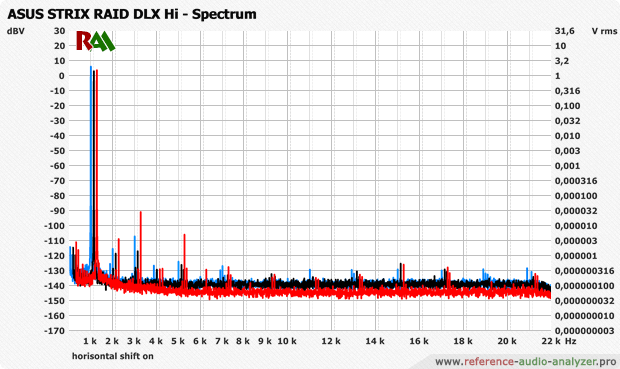620x369 pixels.
Task: Click the '18 k' frequency label
Action: click(x=462, y=341)
